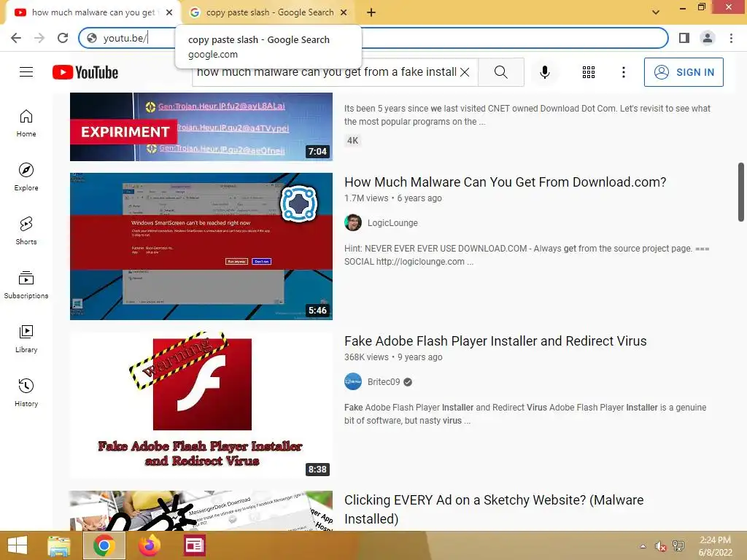Screen dimensions: 747x560
Task: Launch Firefox from taskbar
Action: point(149,545)
